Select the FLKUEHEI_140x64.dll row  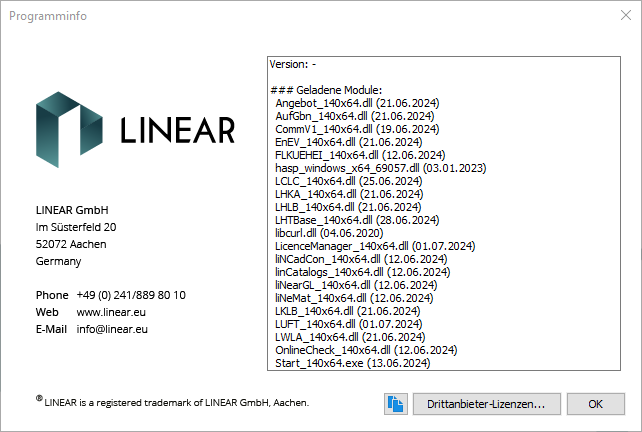click(360, 155)
